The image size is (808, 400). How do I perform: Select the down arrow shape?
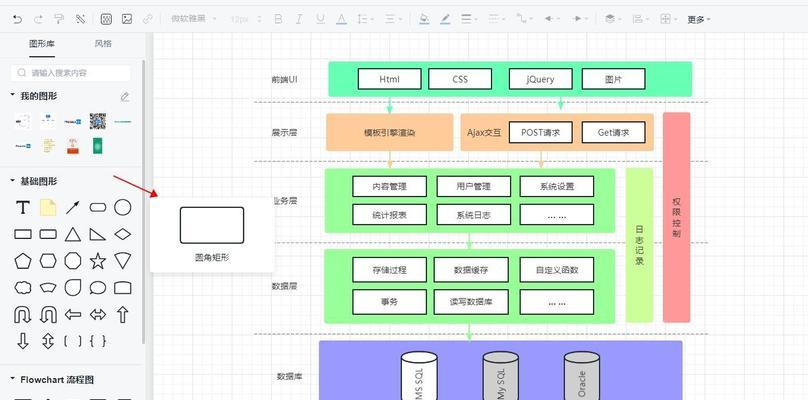(23, 341)
